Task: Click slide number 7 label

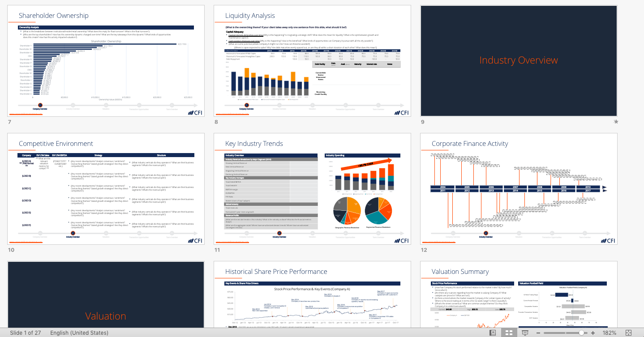Action: coord(9,122)
